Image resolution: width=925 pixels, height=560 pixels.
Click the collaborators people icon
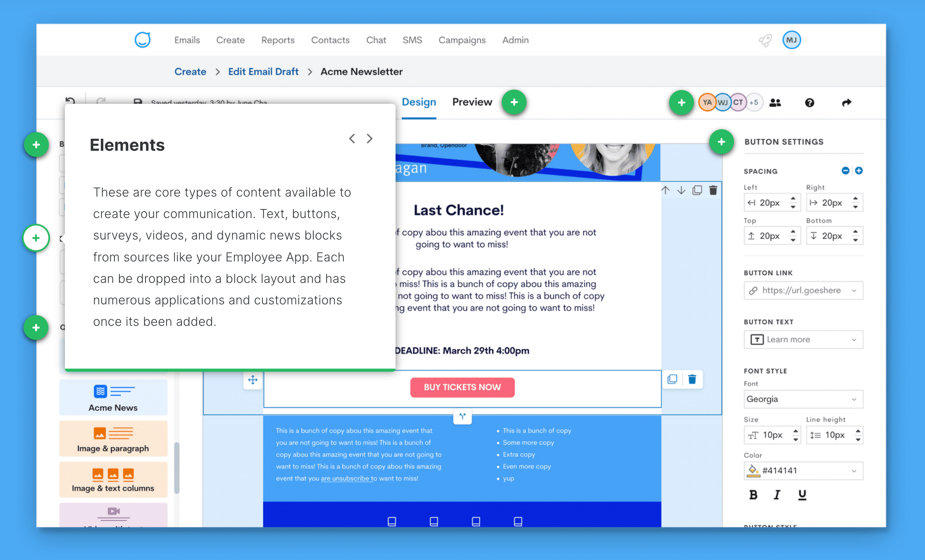coord(775,102)
